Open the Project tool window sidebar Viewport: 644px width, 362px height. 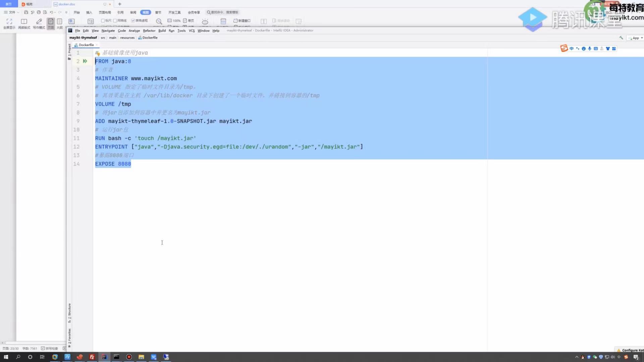[69, 50]
